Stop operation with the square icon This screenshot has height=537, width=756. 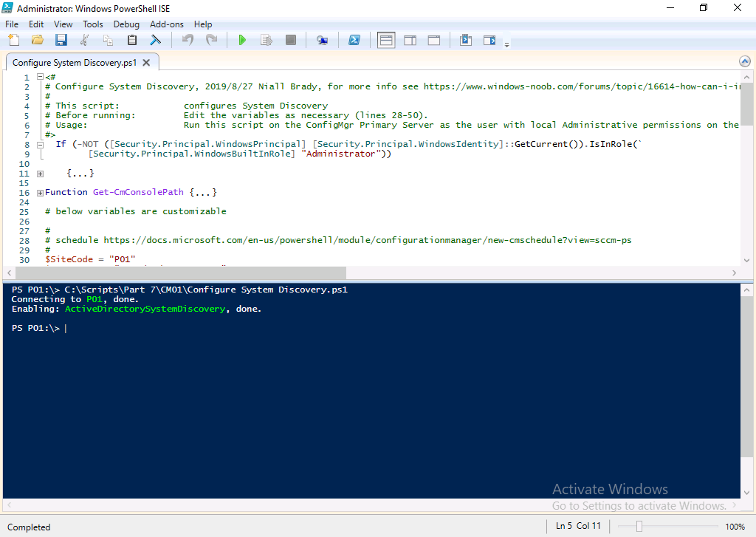[x=290, y=40]
